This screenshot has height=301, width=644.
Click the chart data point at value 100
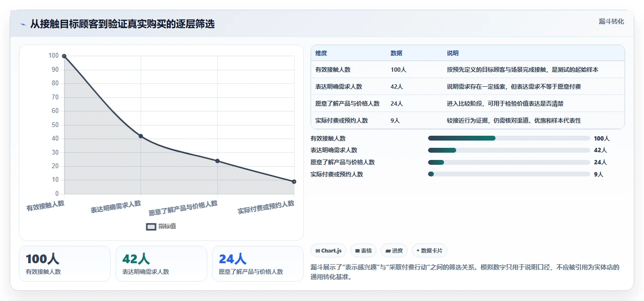pyautogui.click(x=64, y=56)
